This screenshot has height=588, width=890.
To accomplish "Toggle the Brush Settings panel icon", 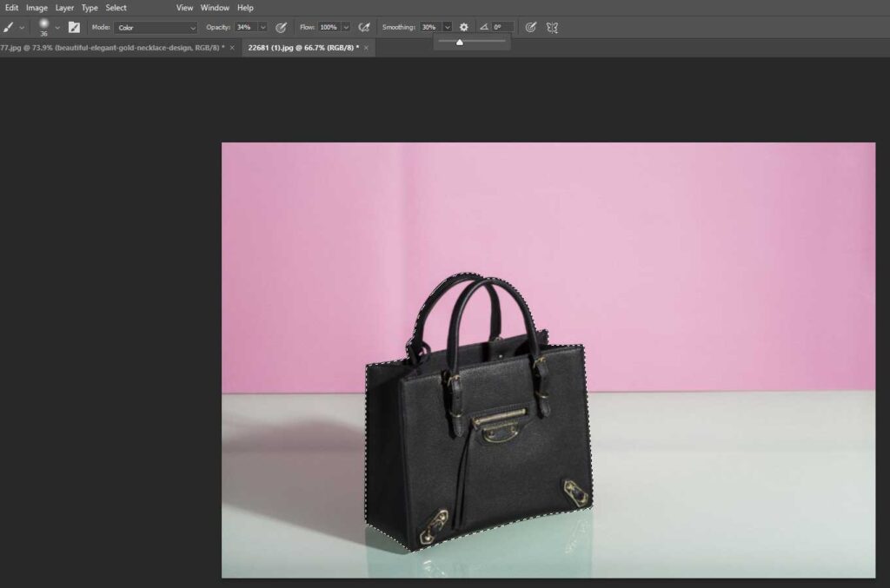I will (x=75, y=28).
